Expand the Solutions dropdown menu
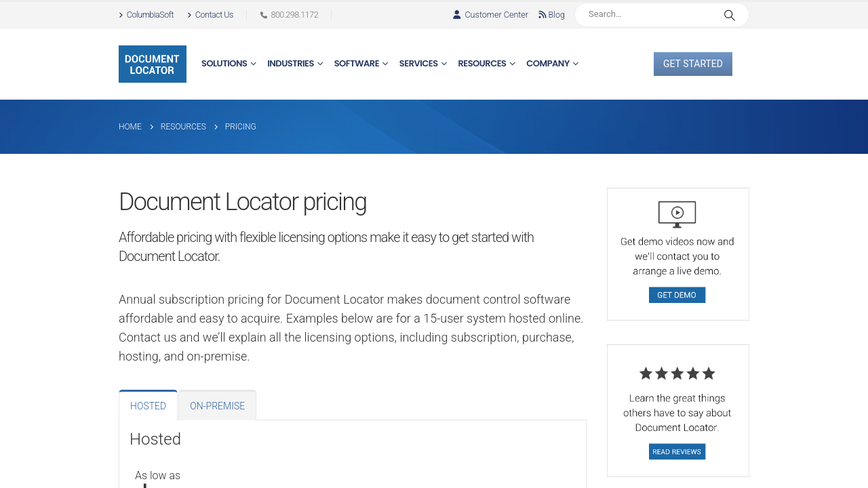Image resolution: width=868 pixels, height=488 pixels. tap(229, 64)
